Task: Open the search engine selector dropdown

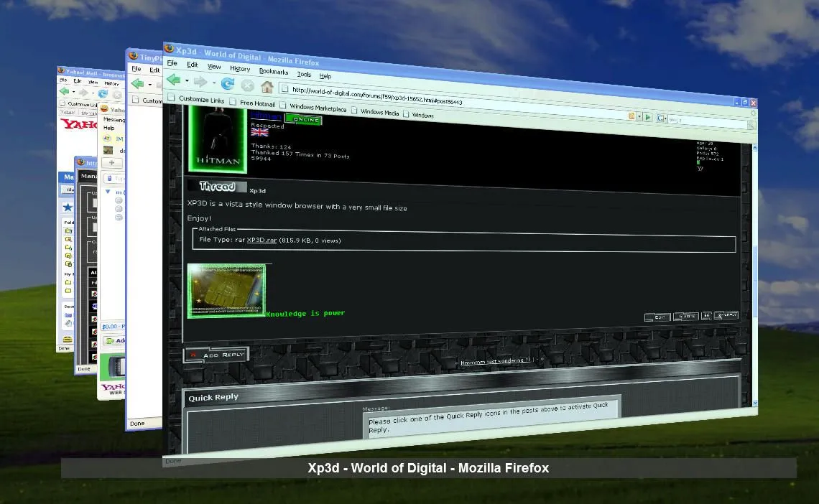Action: pos(665,118)
